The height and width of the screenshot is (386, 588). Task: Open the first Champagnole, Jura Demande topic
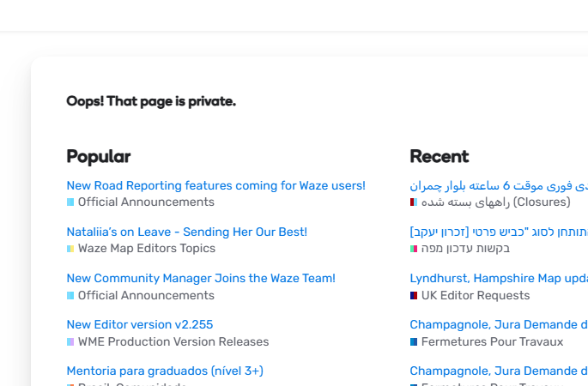(x=498, y=324)
